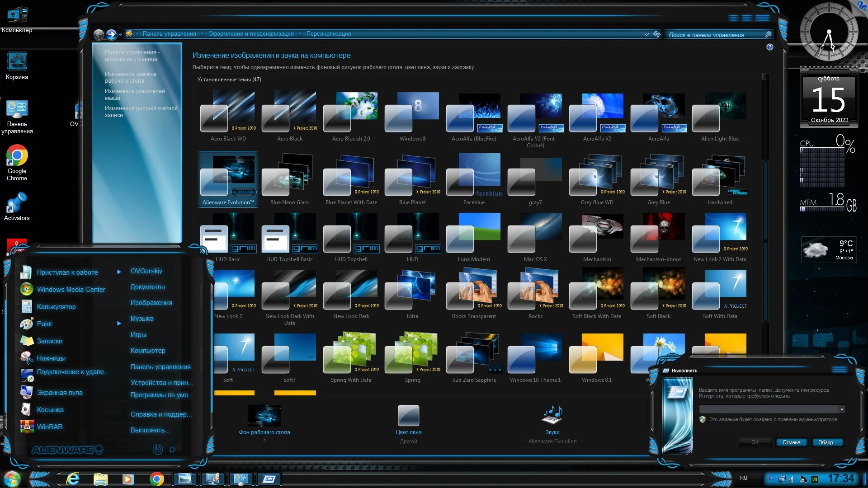Click Обзор... browse button
868x488 pixels.
pos(827,442)
